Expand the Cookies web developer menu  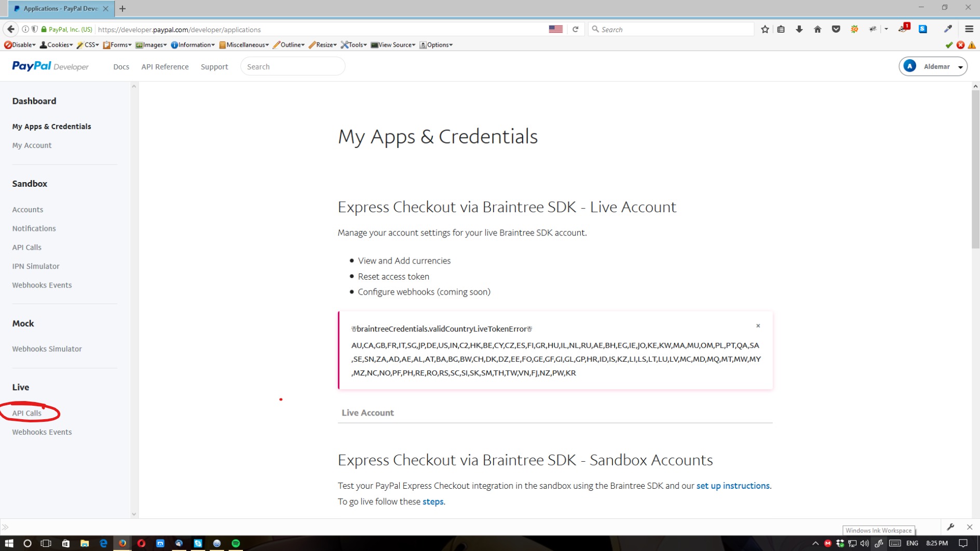(56, 45)
